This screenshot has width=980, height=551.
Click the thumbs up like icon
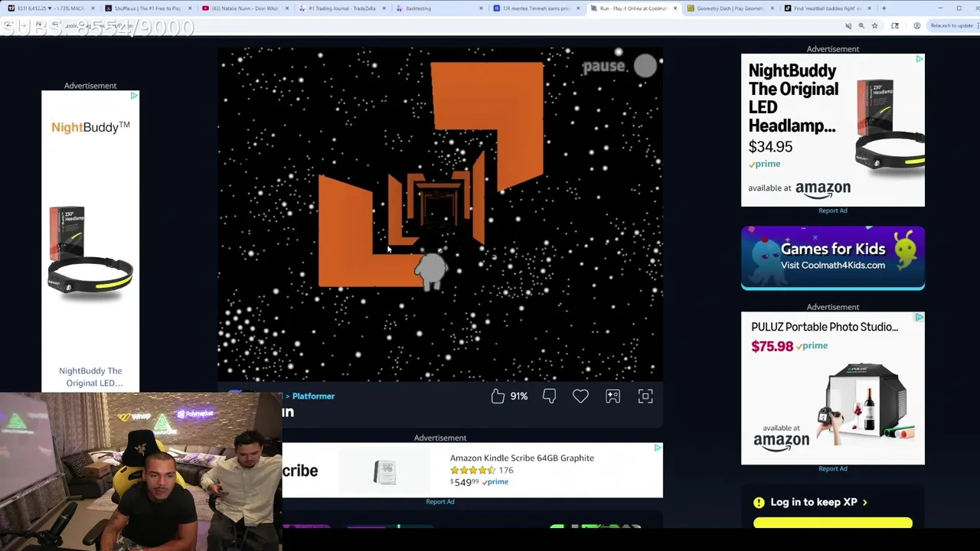(x=498, y=396)
